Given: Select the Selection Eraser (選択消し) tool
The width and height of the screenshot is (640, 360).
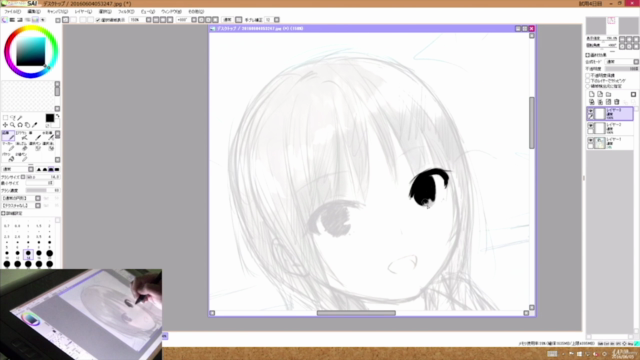Looking at the screenshot, I should [48, 146].
